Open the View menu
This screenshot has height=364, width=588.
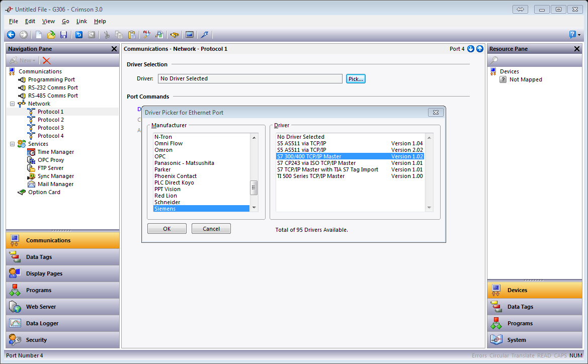(48, 22)
